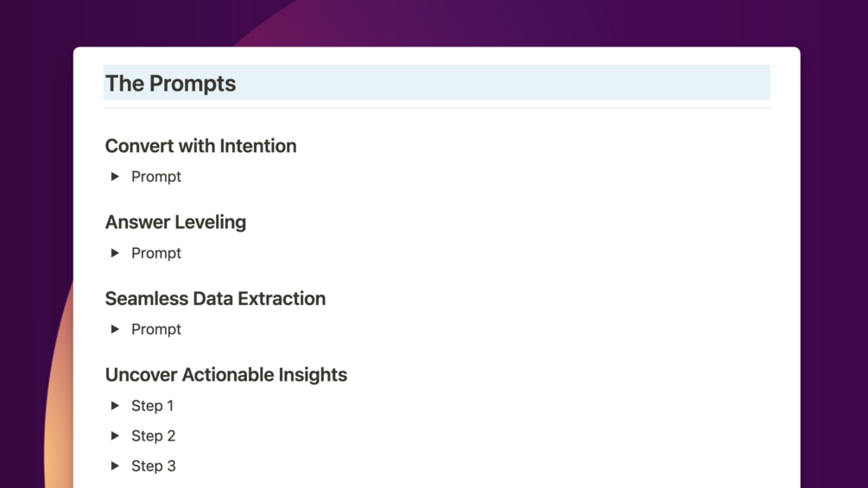Click the Prompt text under Seamless Data Extraction

(x=156, y=329)
